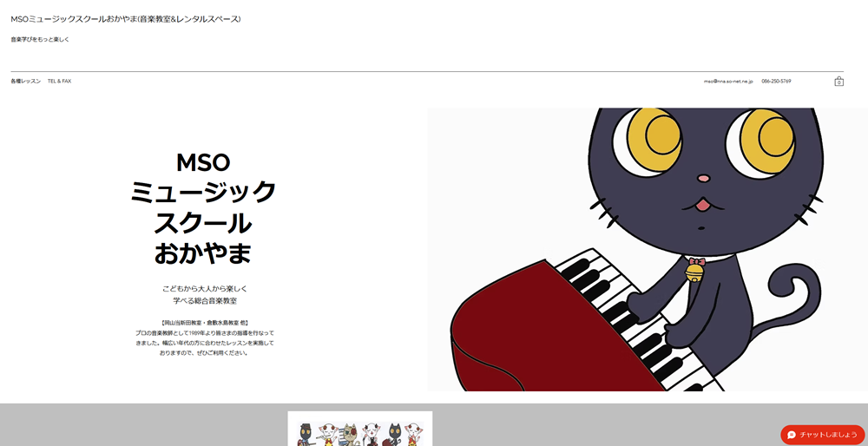Screen dimensions: 868x446
Task: Click the cat's pink tongue
Action: click(702, 206)
